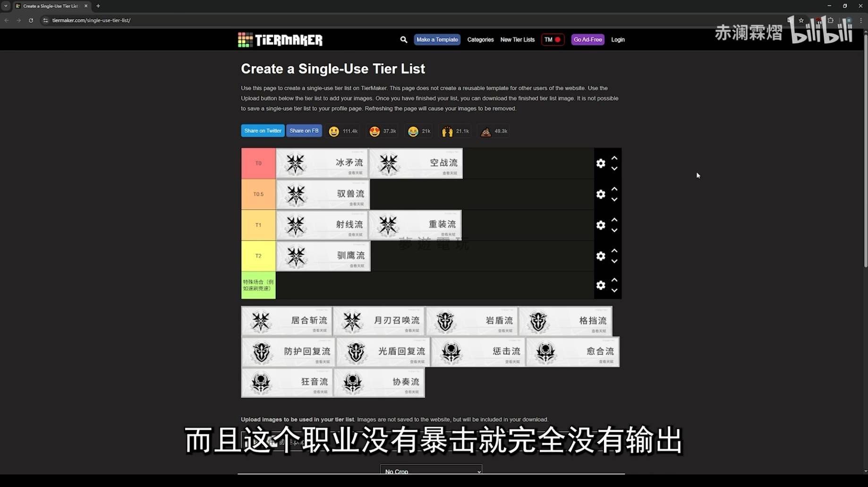Reload the page in browser toolbar
The image size is (868, 487).
[x=31, y=20]
